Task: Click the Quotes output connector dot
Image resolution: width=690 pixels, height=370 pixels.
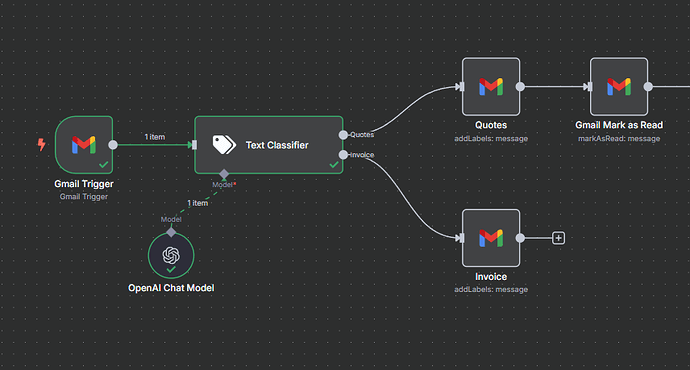Action: click(343, 135)
